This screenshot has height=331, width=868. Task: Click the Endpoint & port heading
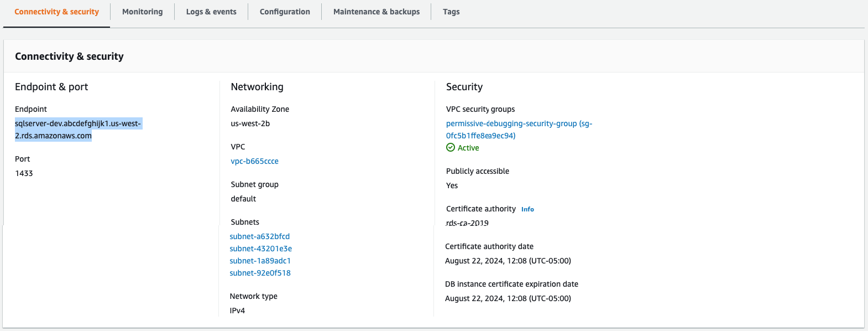(51, 87)
